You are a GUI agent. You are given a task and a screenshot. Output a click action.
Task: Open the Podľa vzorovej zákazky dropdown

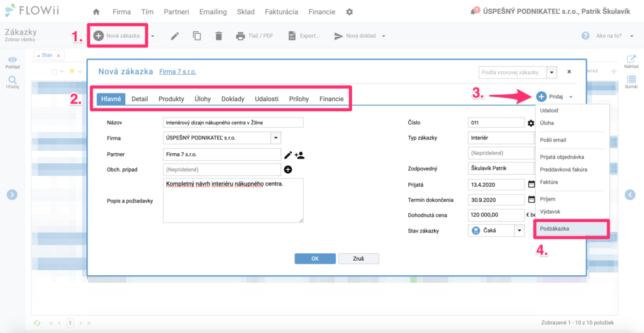[x=552, y=72]
